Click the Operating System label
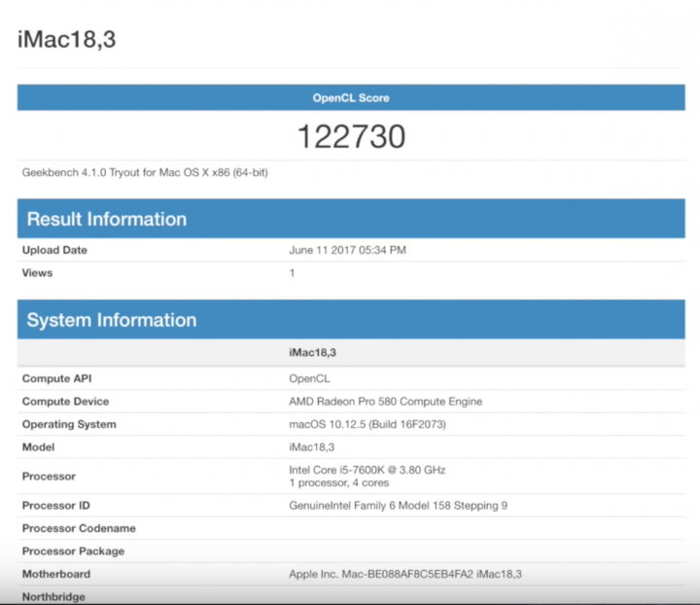This screenshot has height=605, width=700. tap(69, 424)
